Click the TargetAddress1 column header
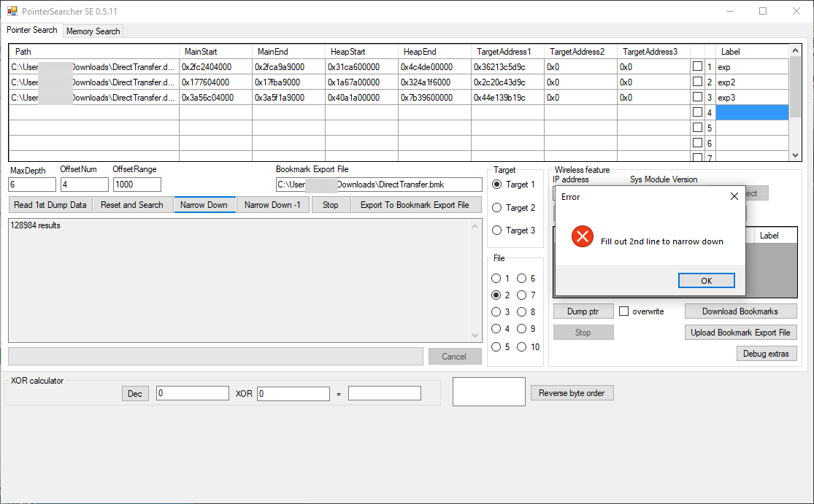This screenshot has width=814, height=504. pyautogui.click(x=507, y=51)
